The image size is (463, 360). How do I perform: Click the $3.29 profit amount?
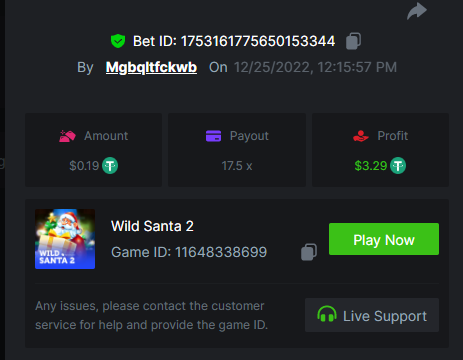tap(371, 166)
